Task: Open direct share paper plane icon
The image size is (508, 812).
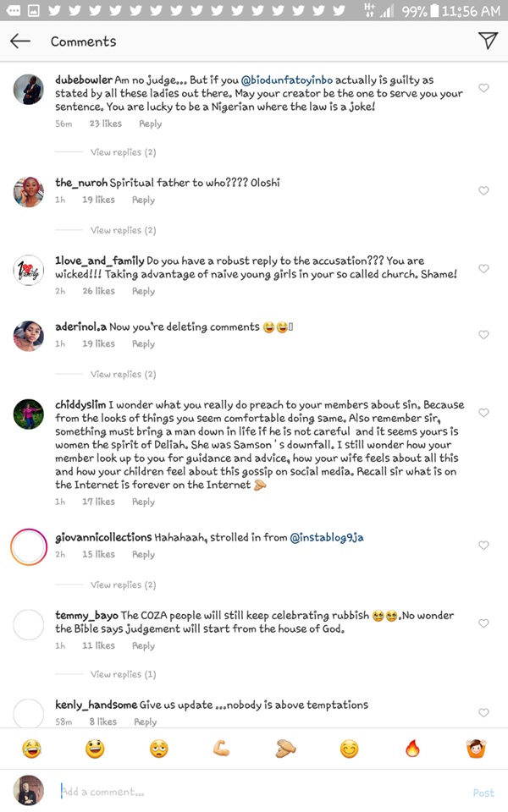Action: pos(487,41)
